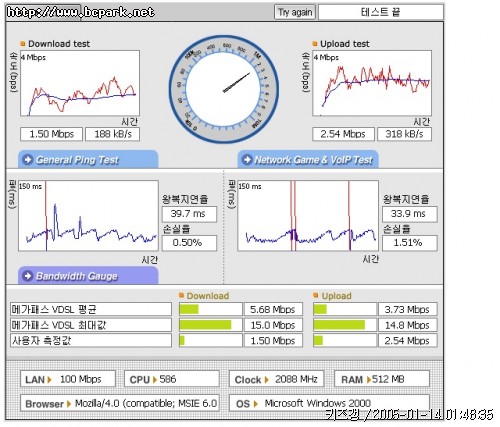Click the orange arrow next to RAM
500x427 pixels.
(x=369, y=380)
